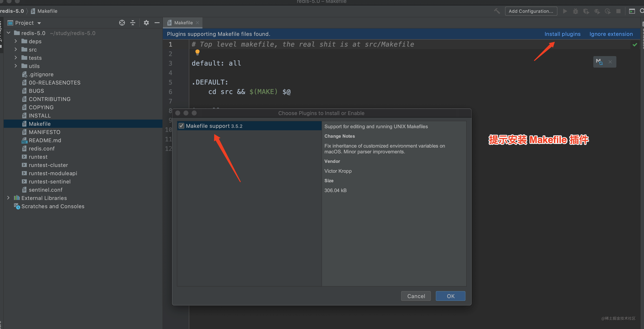Click the OK button in the dialog
This screenshot has width=644, height=329.
[x=450, y=296]
